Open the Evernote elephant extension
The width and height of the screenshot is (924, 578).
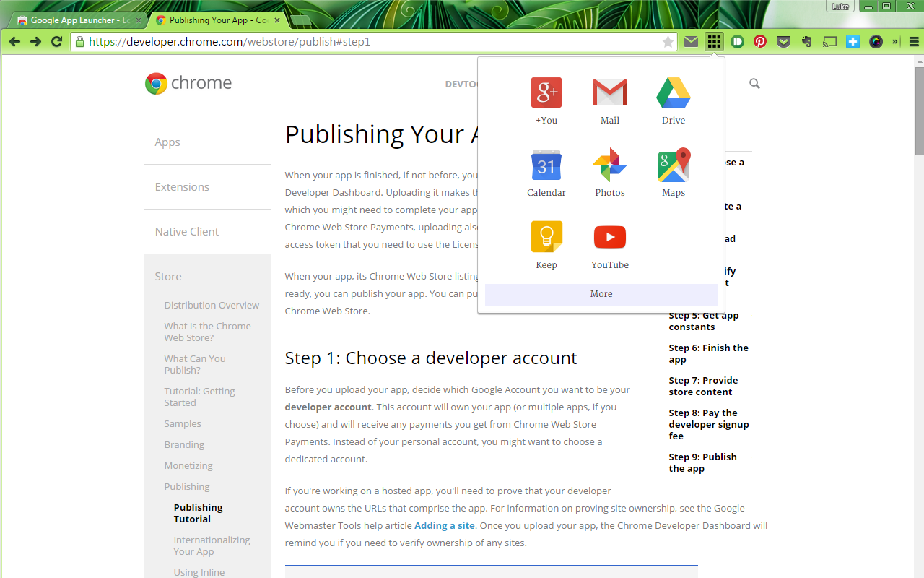click(x=806, y=42)
